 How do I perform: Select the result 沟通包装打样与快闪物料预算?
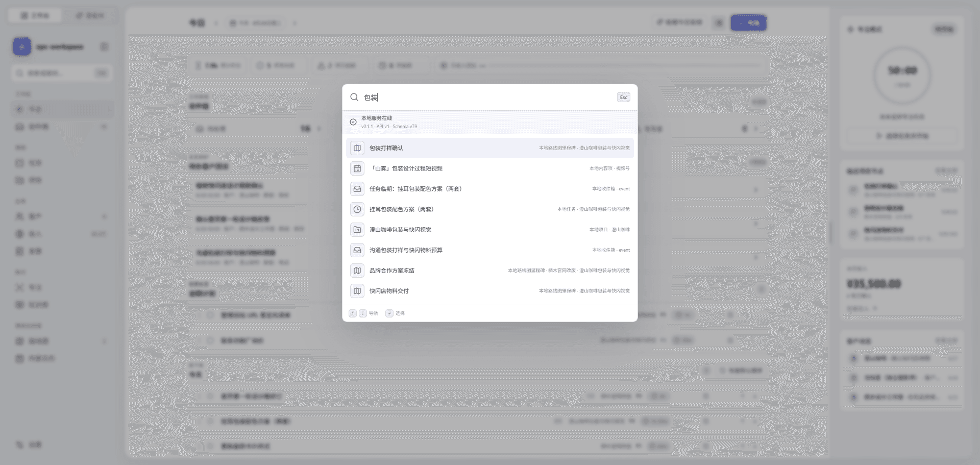tap(490, 250)
